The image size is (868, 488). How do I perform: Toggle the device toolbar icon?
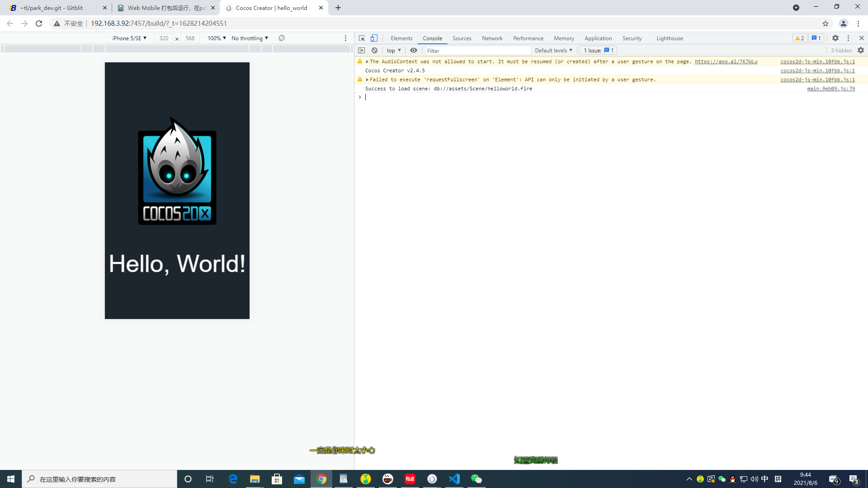click(x=374, y=38)
